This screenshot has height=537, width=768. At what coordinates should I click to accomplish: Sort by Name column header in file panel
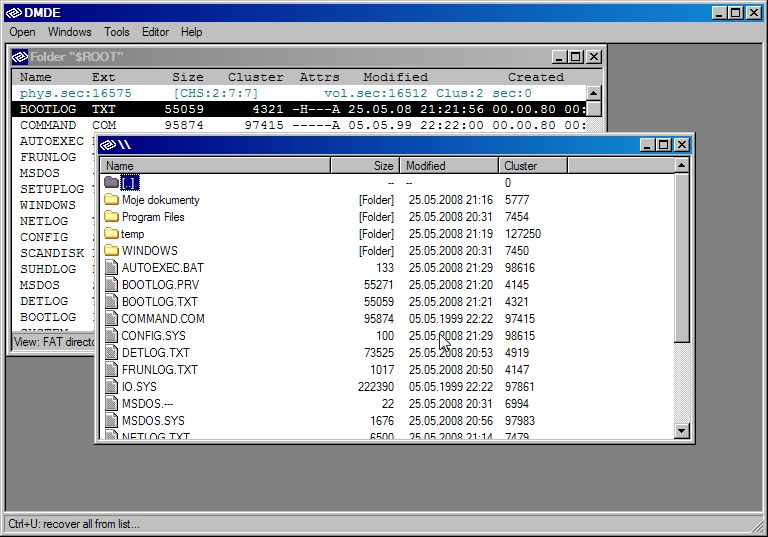coord(215,166)
